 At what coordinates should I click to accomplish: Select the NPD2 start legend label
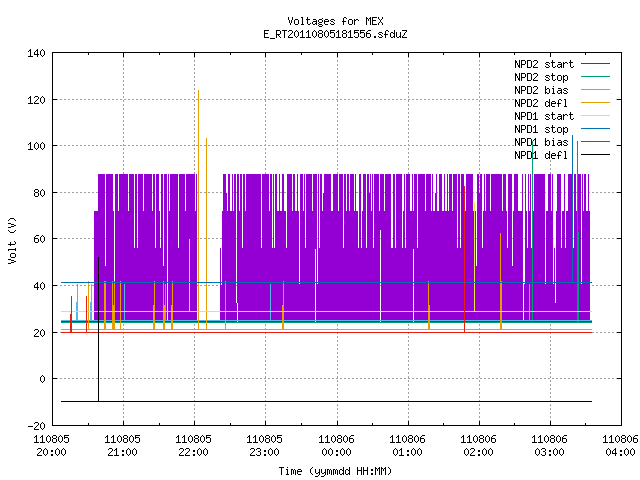point(544,64)
